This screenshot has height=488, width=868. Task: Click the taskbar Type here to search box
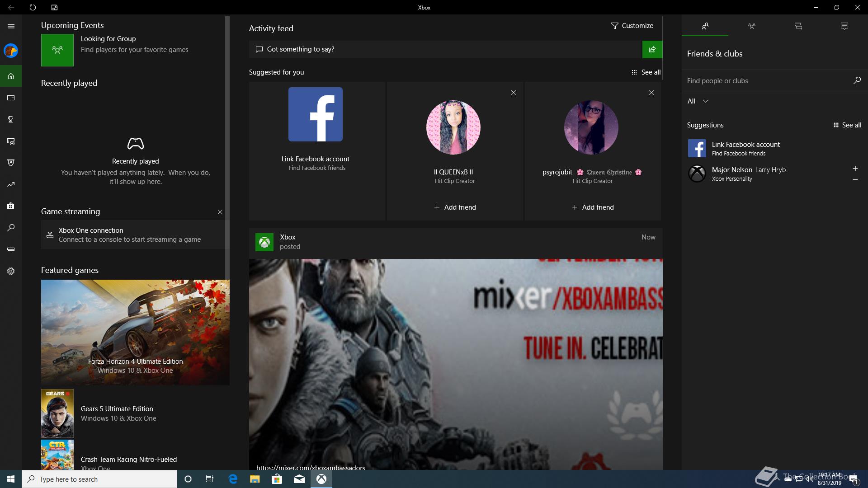point(99,479)
